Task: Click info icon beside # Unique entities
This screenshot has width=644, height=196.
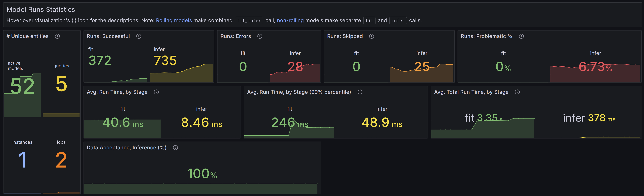Action: pyautogui.click(x=57, y=36)
